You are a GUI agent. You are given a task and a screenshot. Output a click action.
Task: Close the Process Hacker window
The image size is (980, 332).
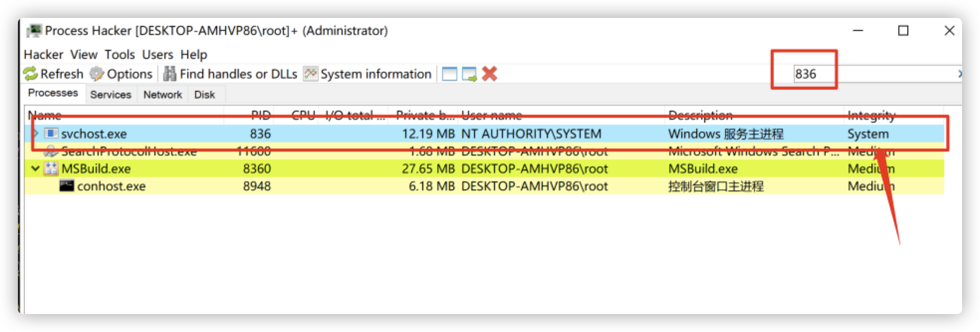(949, 30)
